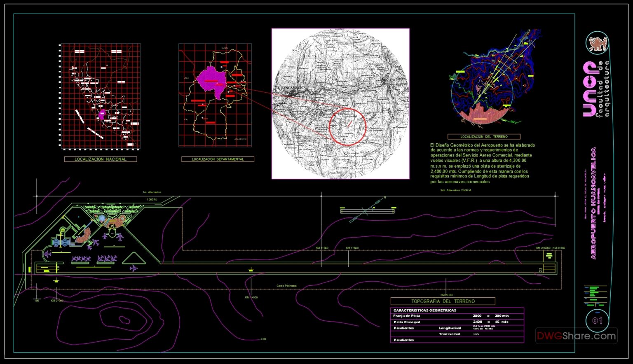Click the red site circle on the topographic map
The image size is (633, 364).
point(348,127)
